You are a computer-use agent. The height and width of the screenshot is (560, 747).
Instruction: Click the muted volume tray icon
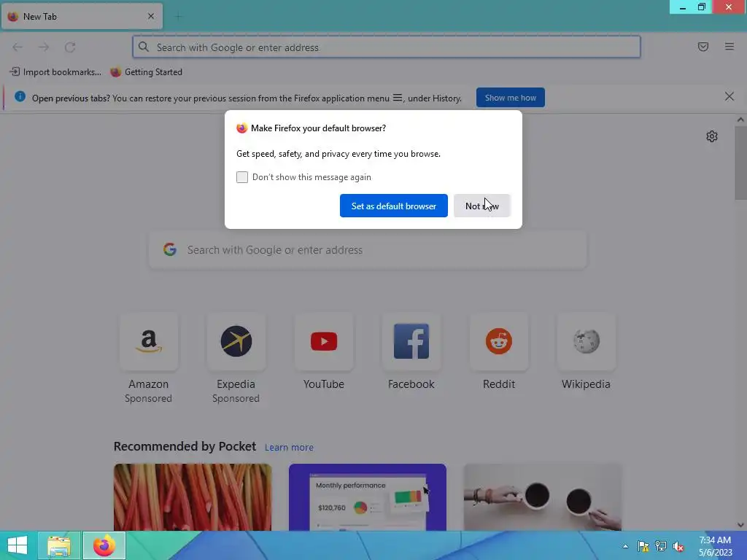[678, 546]
